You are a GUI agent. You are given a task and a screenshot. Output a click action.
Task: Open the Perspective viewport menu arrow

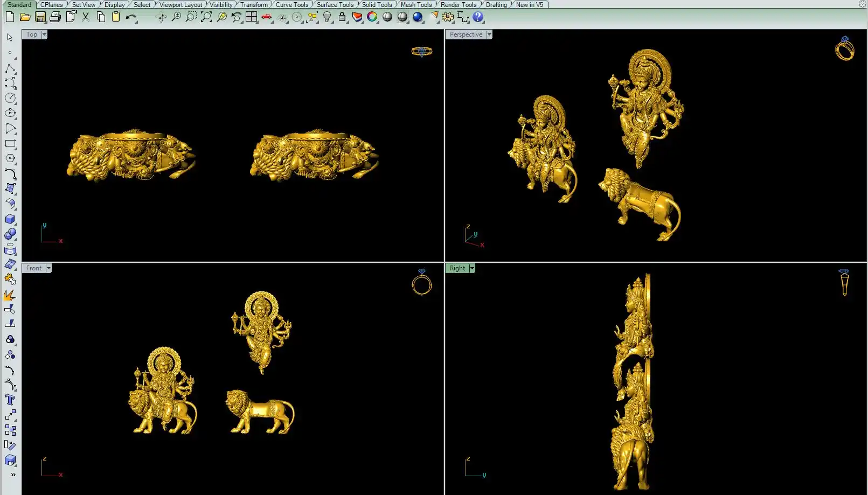click(x=489, y=34)
